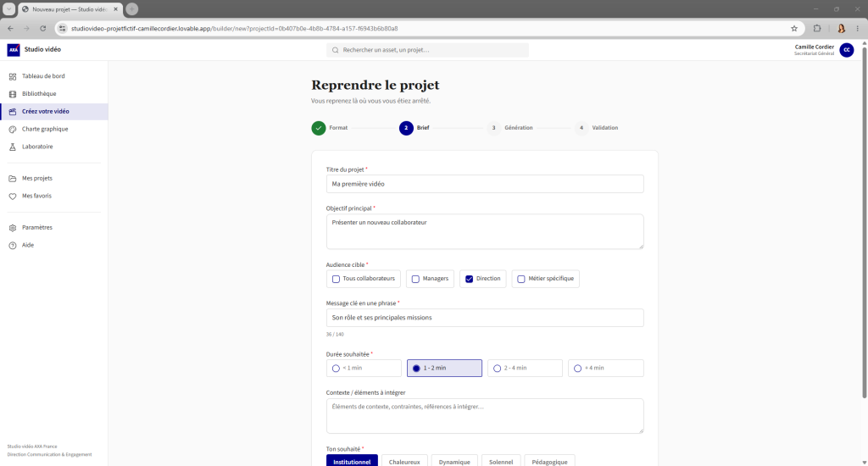Open Bibliothèque in the sidebar
Screen dimensions: 868x466
[53, 94]
